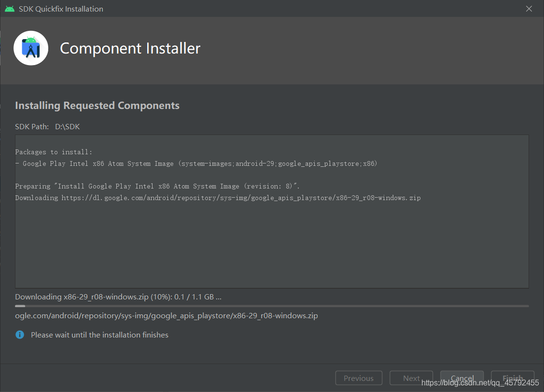Click the Android Studio logo in the header
This screenshot has width=544, height=392.
coord(31,48)
